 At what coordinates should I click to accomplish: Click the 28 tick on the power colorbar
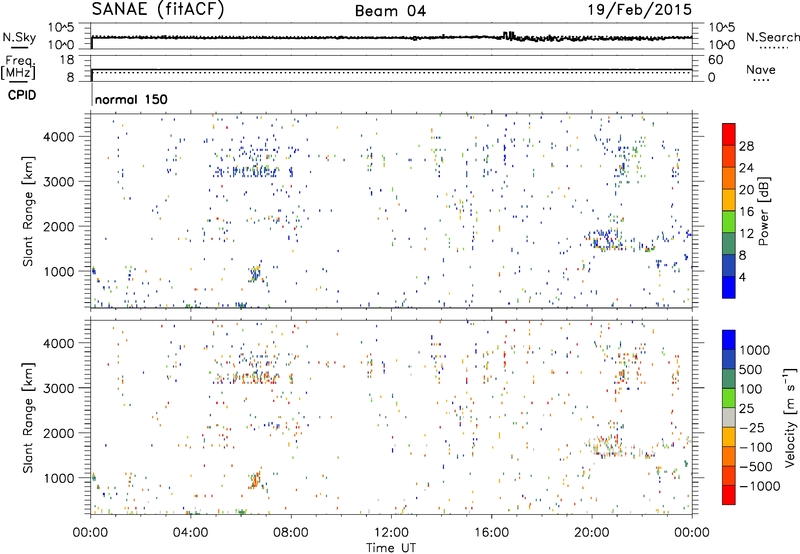point(746,146)
